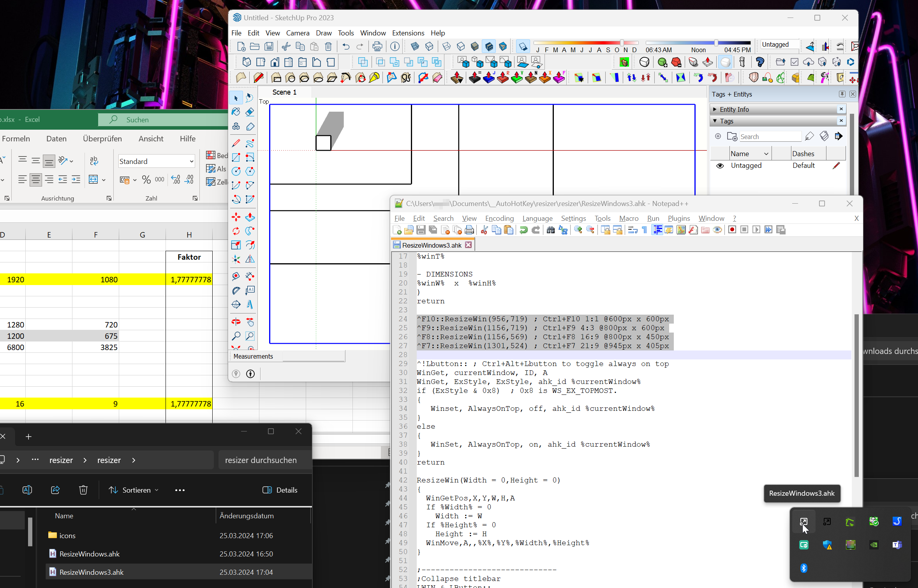Open the ResizeWindows.ahk file entry
Image resolution: width=918 pixels, height=588 pixels.
pos(90,554)
